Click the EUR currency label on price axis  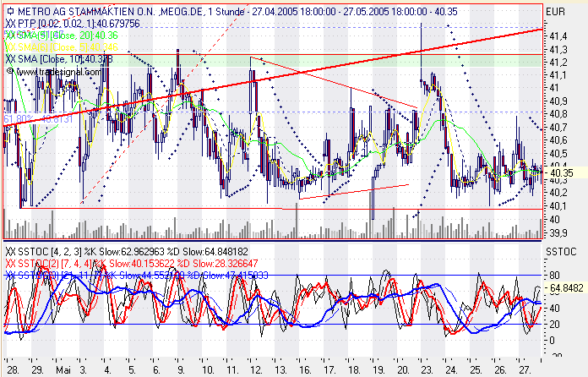coord(555,12)
